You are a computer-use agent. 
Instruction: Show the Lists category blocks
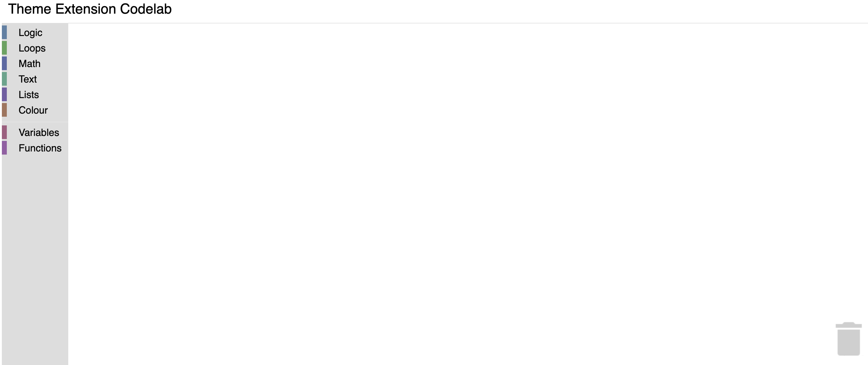pyautogui.click(x=35, y=94)
